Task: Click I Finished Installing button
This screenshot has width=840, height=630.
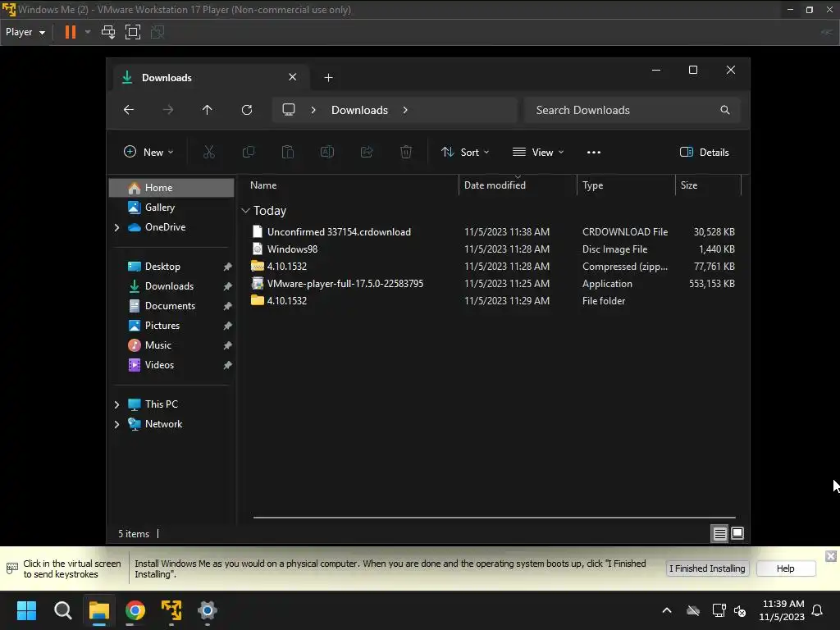Action: tap(707, 568)
